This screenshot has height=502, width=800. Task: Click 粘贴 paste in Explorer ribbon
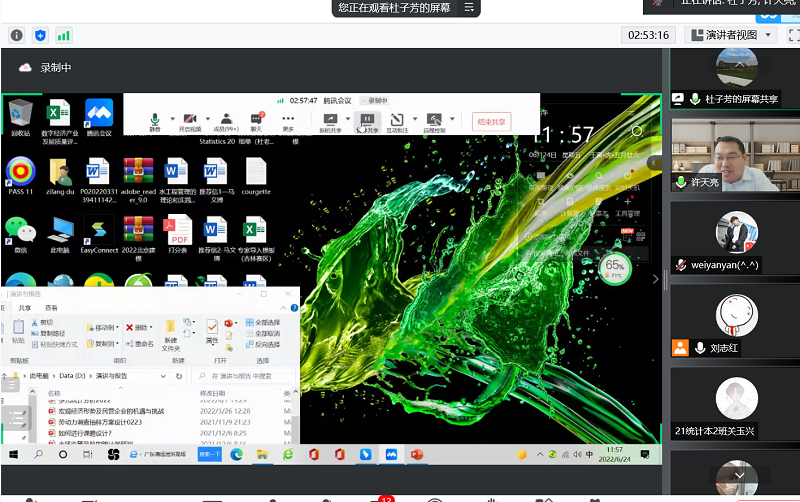18,332
